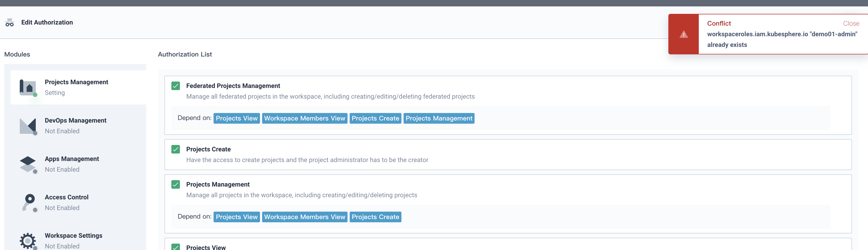Select the Workspace Settings gear icon
868x250 pixels.
(28, 241)
